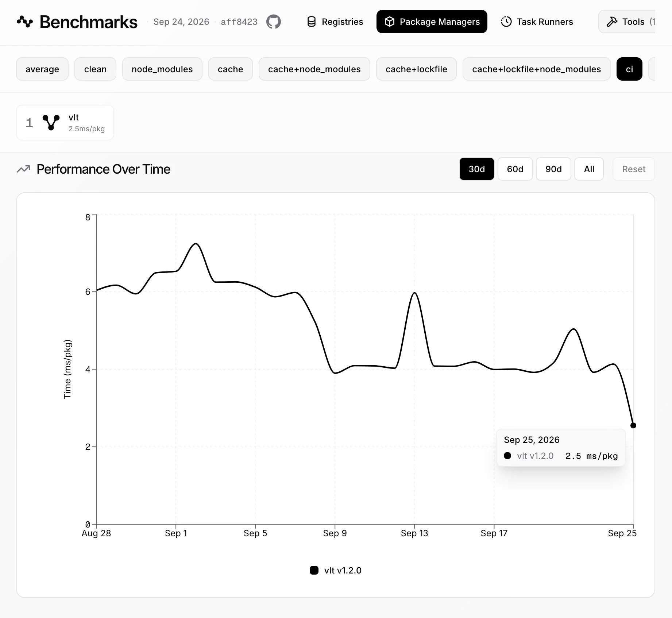
Task: Select the cache+node_modules filter
Action: (x=314, y=69)
